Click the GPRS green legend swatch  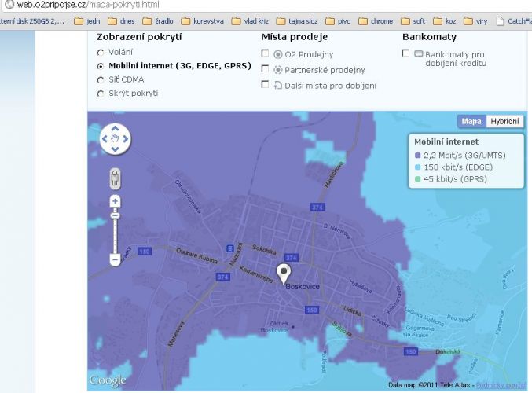[417, 179]
